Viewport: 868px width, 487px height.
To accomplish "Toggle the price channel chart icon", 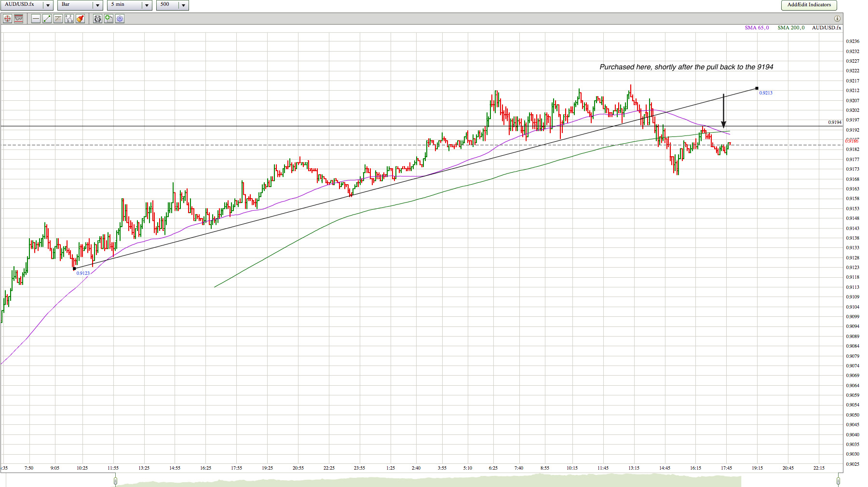I will [19, 19].
